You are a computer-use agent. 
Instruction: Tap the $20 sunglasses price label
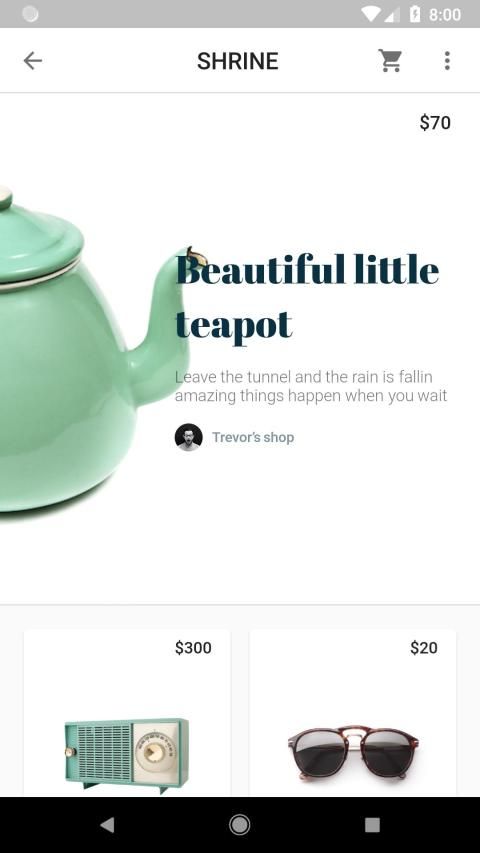(x=424, y=647)
